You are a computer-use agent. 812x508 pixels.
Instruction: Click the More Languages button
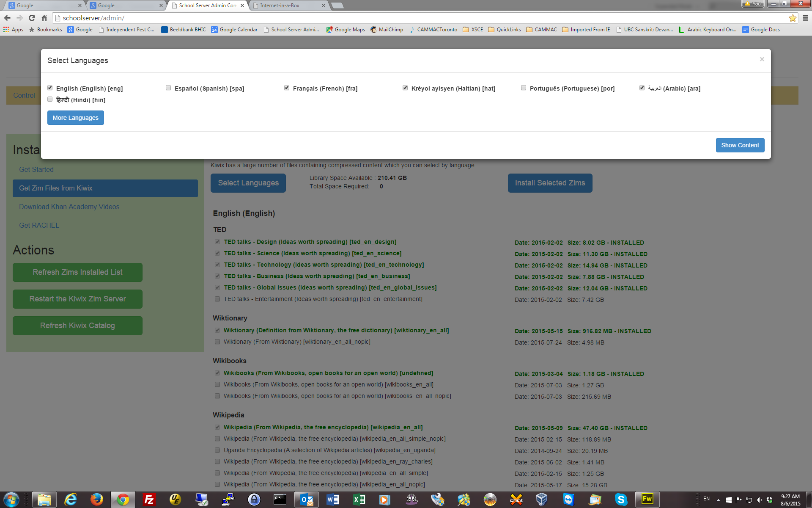tap(75, 118)
